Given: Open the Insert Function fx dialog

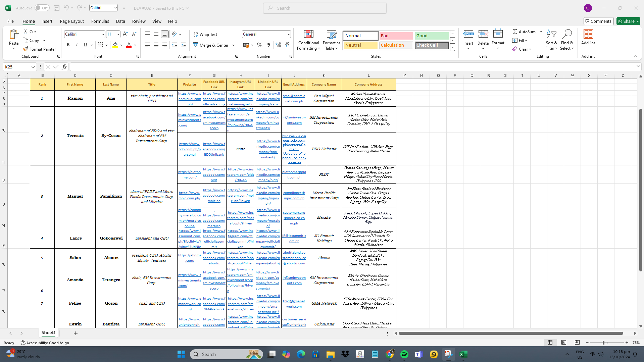Looking at the screenshot, I should pyautogui.click(x=64, y=67).
